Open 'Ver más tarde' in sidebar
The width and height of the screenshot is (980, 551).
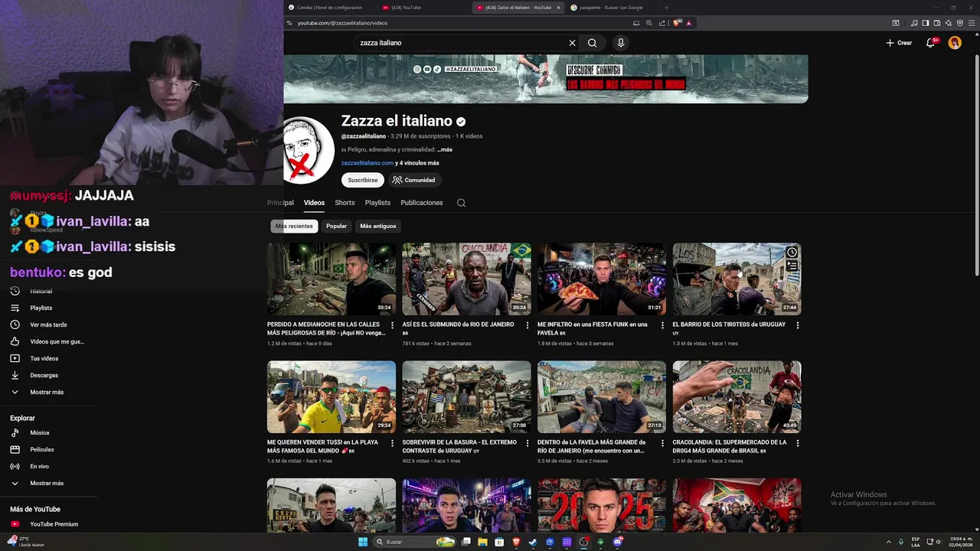(x=49, y=324)
